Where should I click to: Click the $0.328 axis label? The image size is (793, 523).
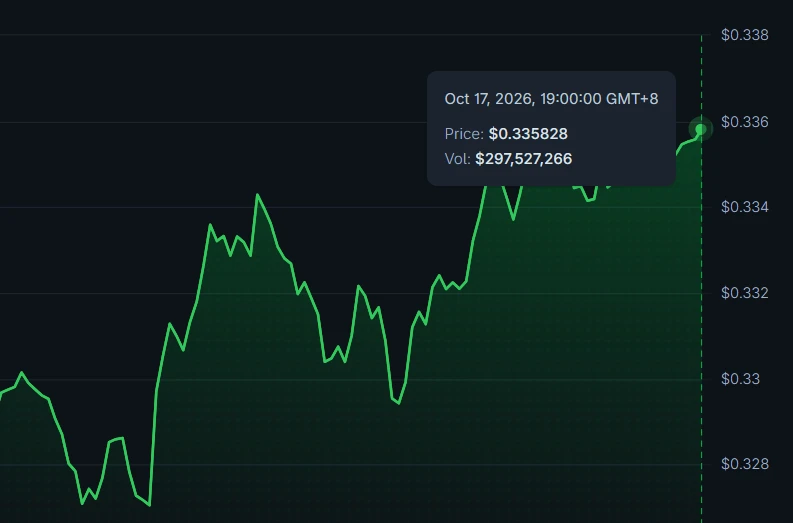(x=744, y=464)
